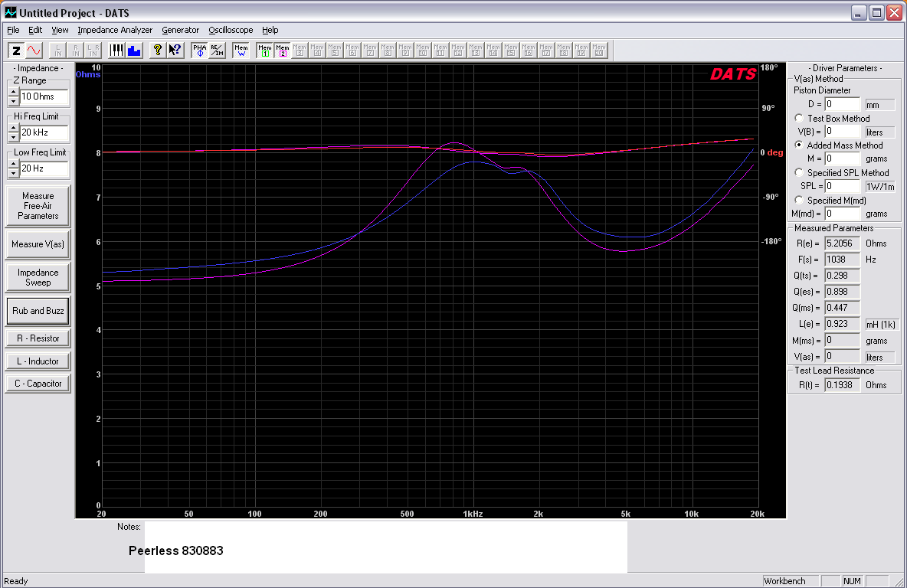Viewport: 907px width, 588px height.
Task: Click the R - Resistor button
Action: point(38,338)
